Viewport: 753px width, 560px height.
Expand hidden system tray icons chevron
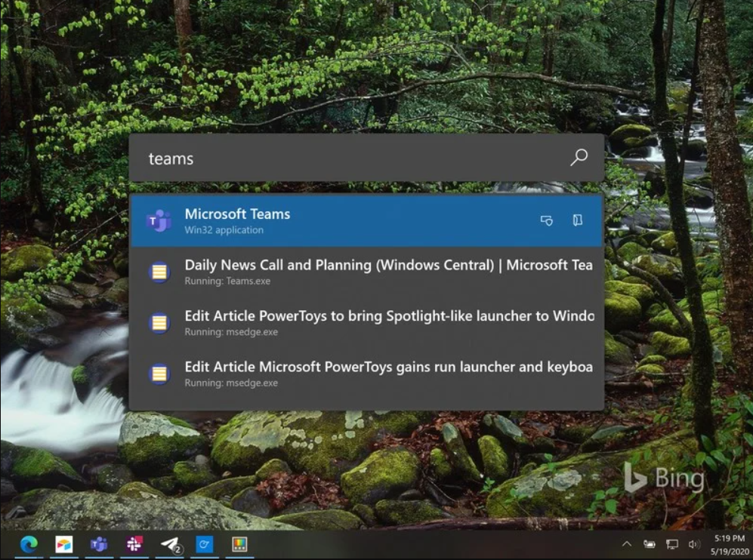pyautogui.click(x=627, y=544)
